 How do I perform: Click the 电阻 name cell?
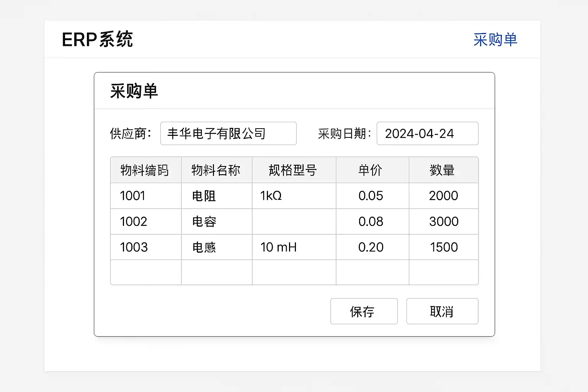click(x=217, y=196)
